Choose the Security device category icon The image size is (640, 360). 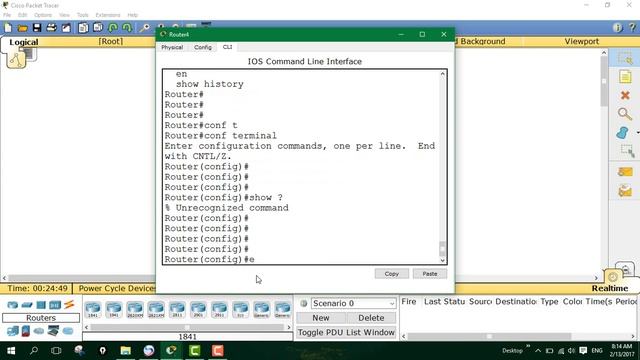(x=26, y=331)
